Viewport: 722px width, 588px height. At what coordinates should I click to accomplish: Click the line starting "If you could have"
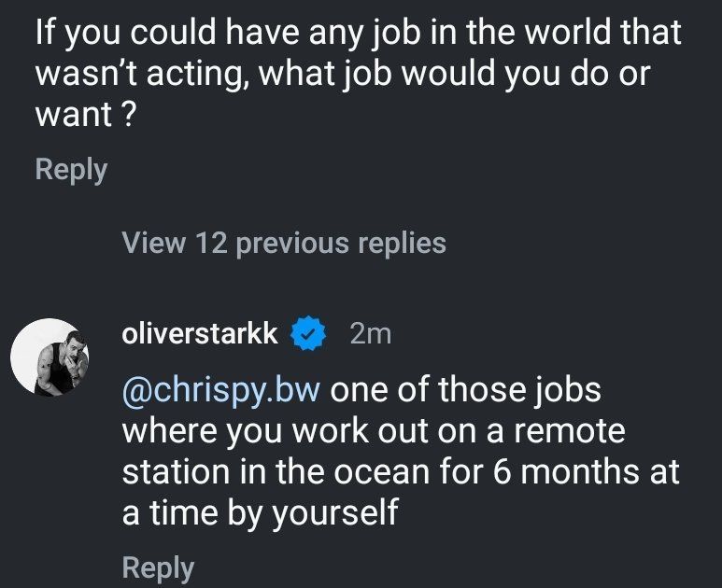pos(358,34)
